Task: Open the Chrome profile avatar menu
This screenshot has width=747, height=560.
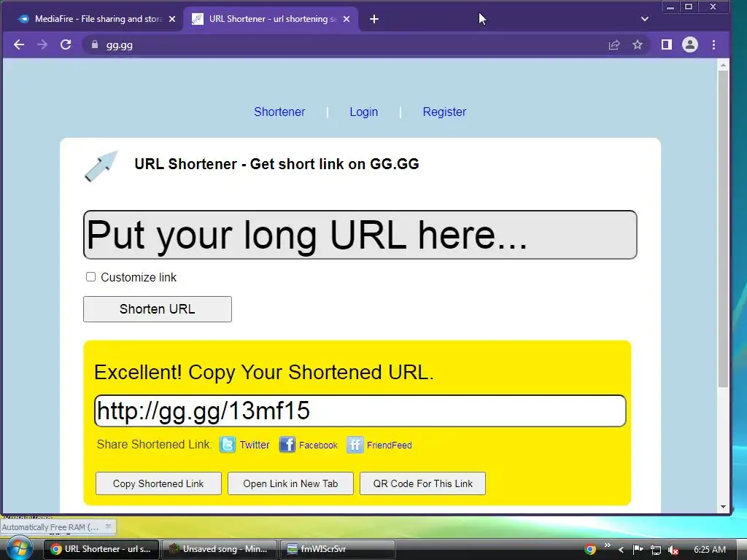Action: (690, 44)
